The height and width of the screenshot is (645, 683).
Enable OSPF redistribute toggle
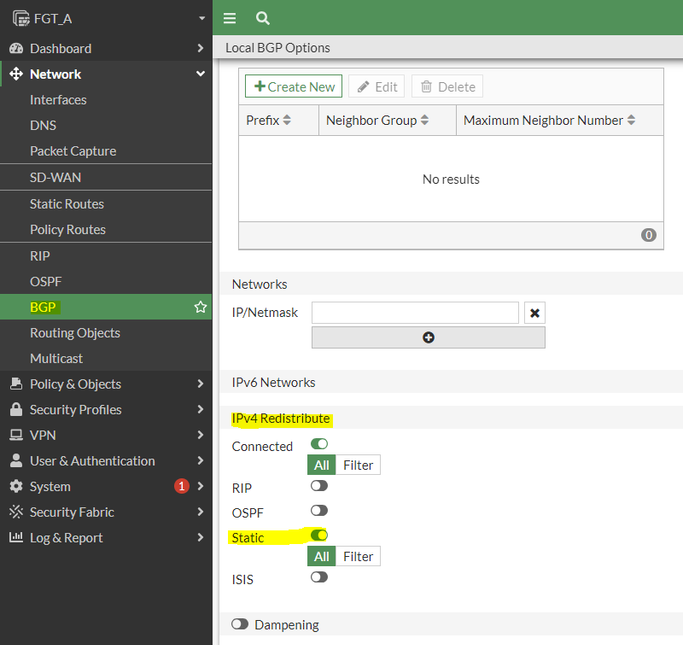[319, 510]
